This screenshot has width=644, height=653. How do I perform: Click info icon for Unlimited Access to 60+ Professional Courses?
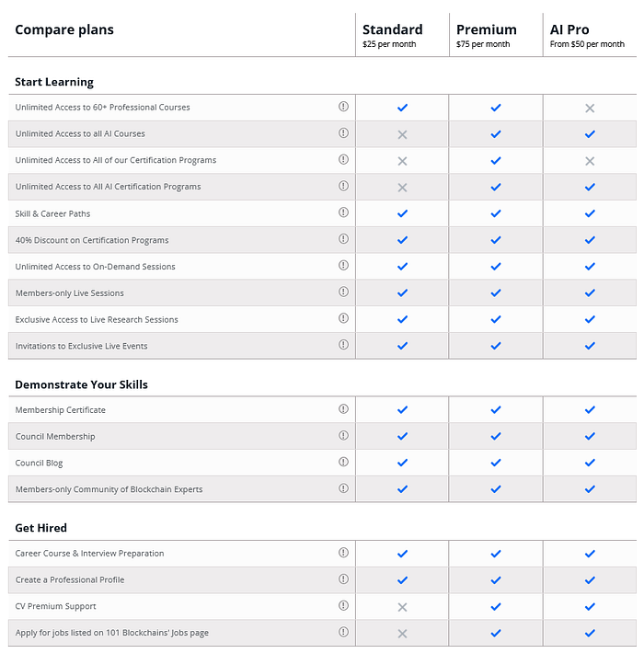point(343,107)
